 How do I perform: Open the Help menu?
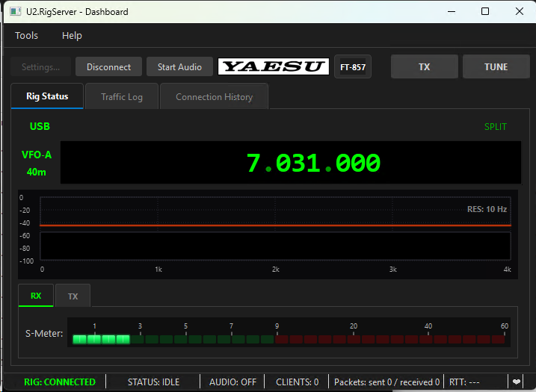click(x=72, y=36)
